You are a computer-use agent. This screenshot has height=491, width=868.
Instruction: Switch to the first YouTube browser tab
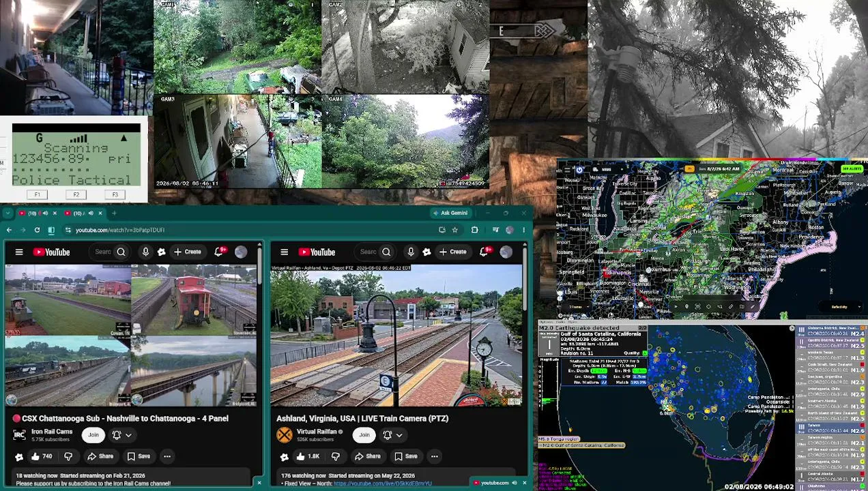[38, 213]
